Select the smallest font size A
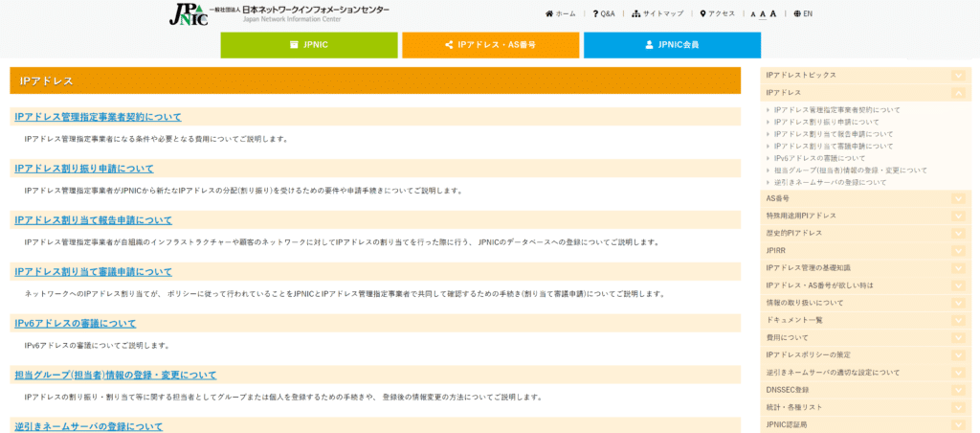The image size is (980, 433). 753,14
